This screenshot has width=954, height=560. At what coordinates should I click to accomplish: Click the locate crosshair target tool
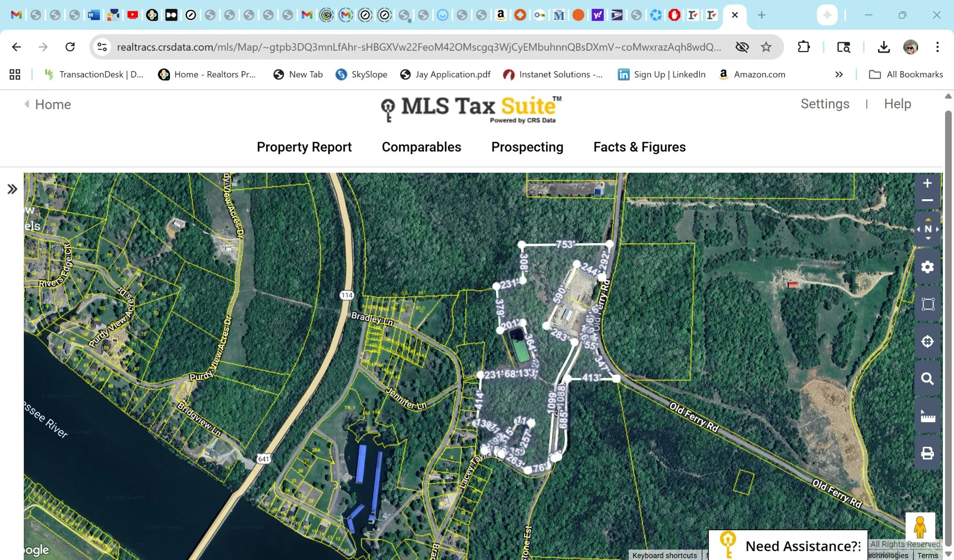click(x=927, y=342)
